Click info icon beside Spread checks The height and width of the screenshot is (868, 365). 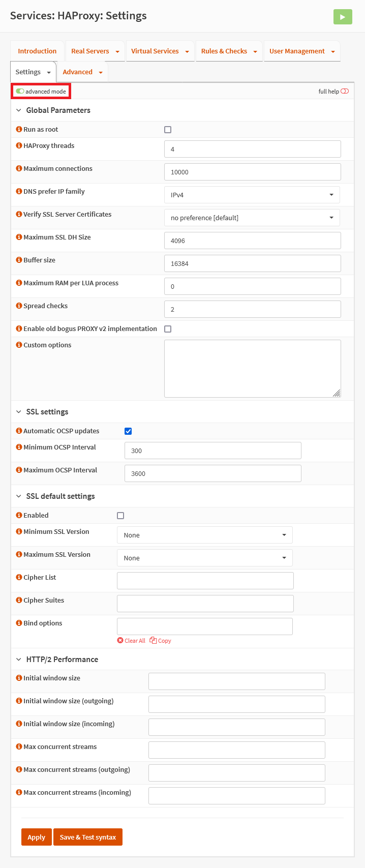click(x=19, y=306)
